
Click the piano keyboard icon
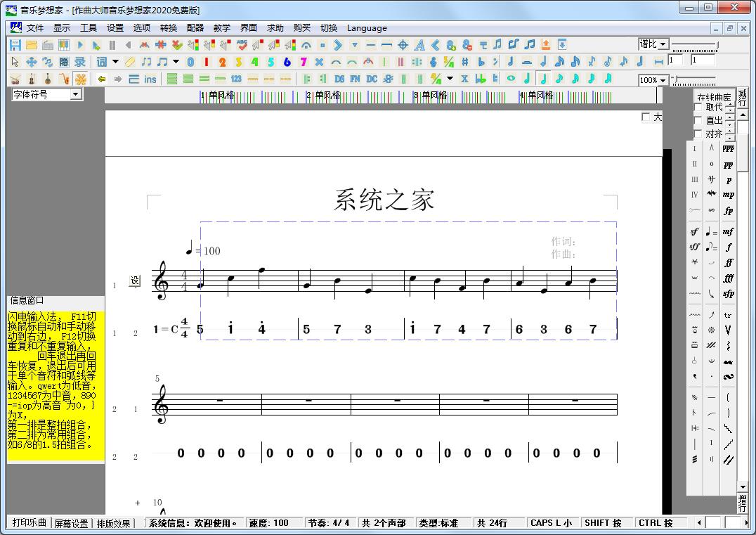pos(64,45)
